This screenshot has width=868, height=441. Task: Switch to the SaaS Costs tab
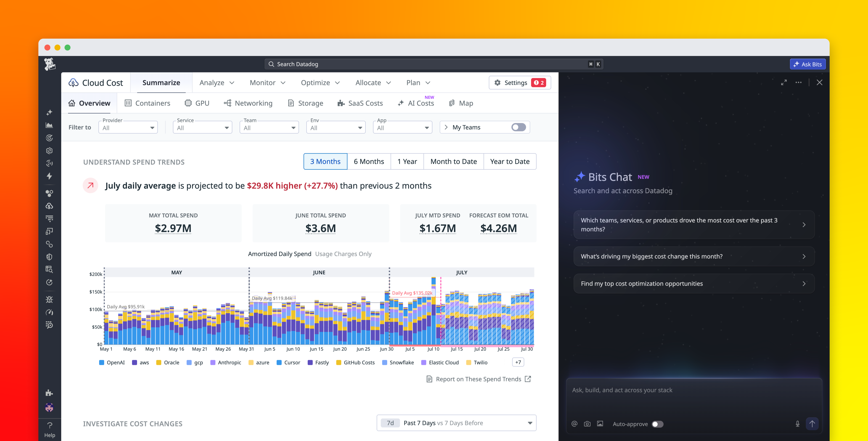coord(360,103)
